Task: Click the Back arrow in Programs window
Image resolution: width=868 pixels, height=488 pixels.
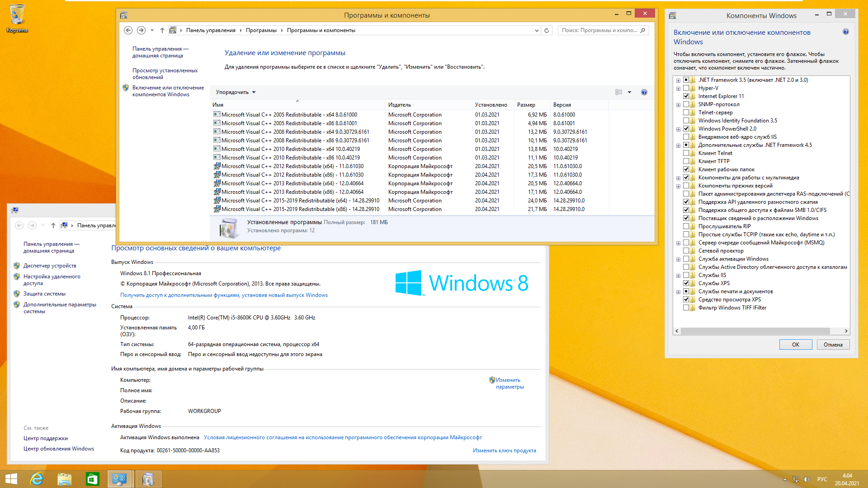Action: 128,30
